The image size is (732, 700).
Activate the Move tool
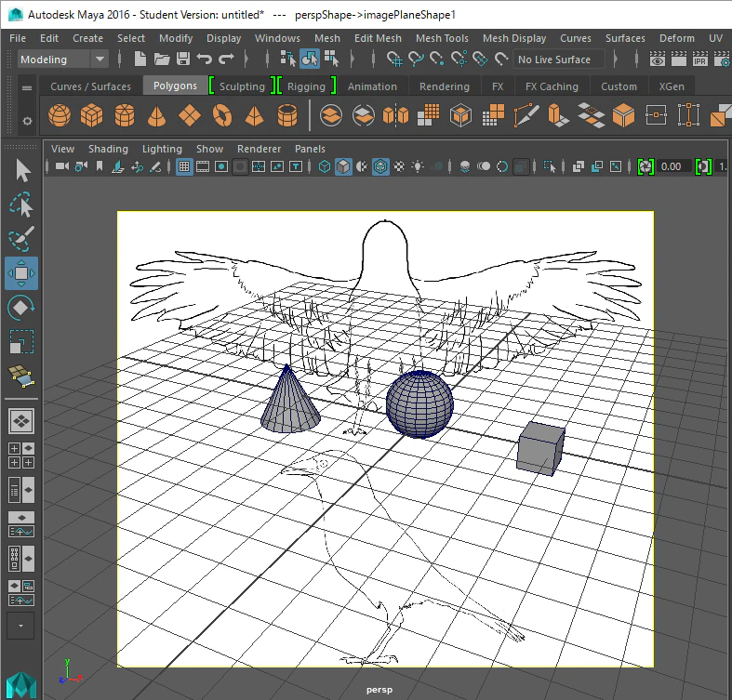coord(21,273)
